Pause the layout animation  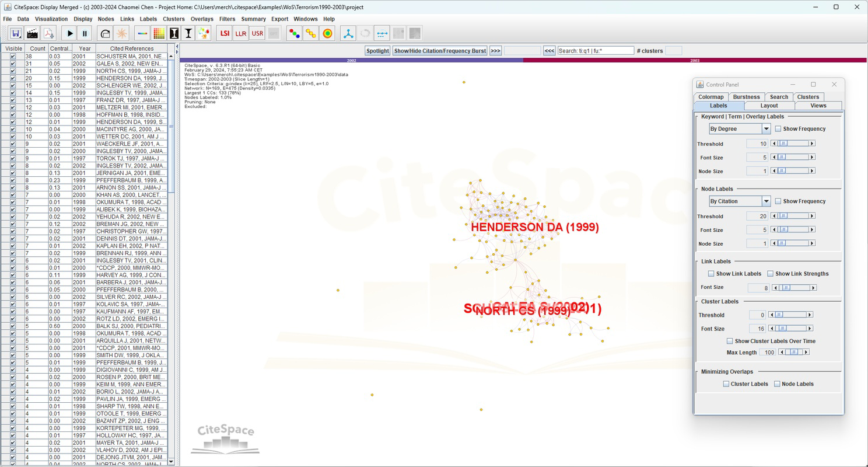[x=85, y=33]
